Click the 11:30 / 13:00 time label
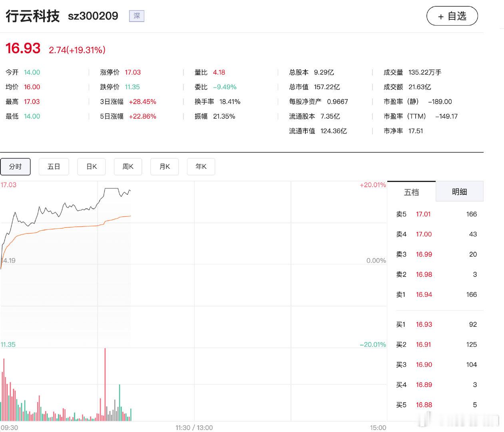This screenshot has height=432, width=504. pos(194,428)
